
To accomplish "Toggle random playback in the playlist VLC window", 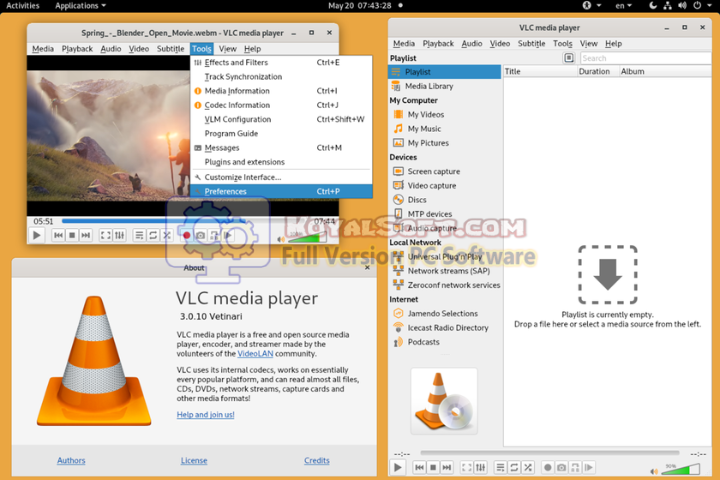I will [x=528, y=468].
